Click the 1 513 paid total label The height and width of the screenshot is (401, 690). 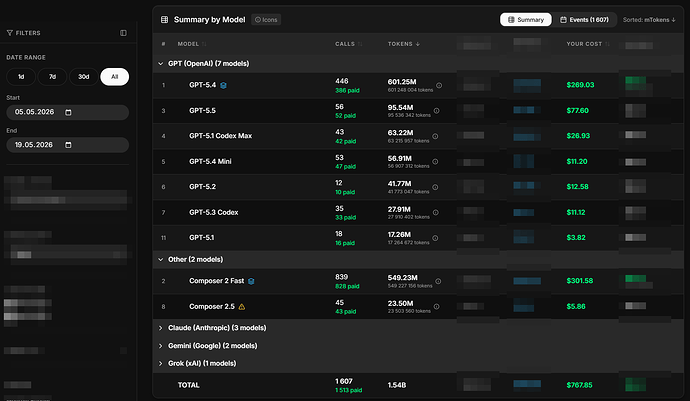coord(349,390)
